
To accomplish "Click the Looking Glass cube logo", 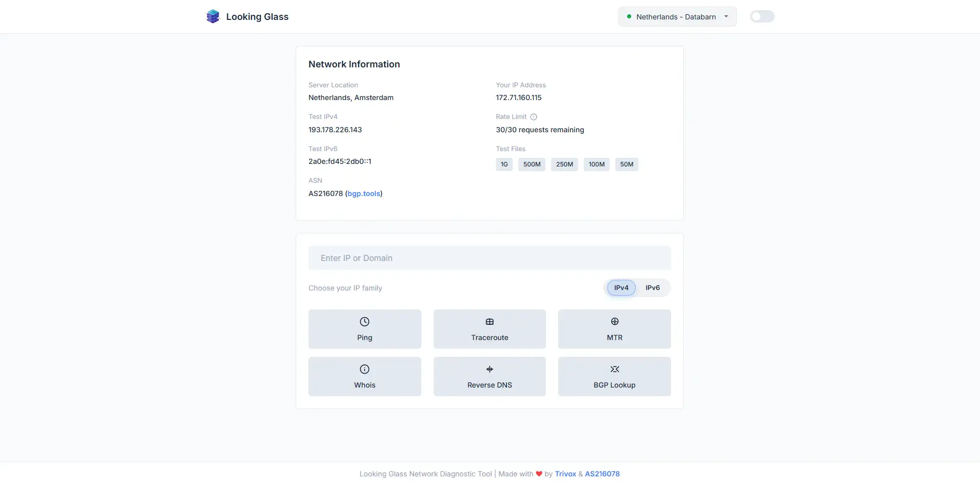I will point(213,16).
